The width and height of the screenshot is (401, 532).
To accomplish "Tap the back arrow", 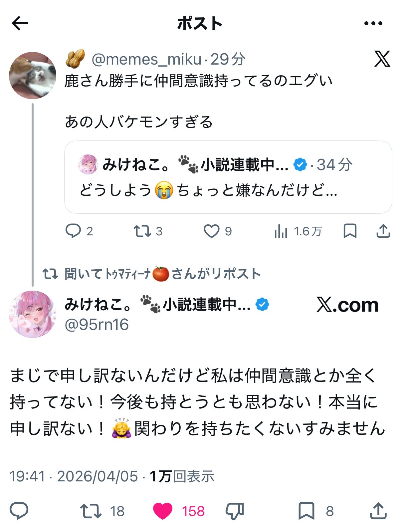I will tap(20, 24).
